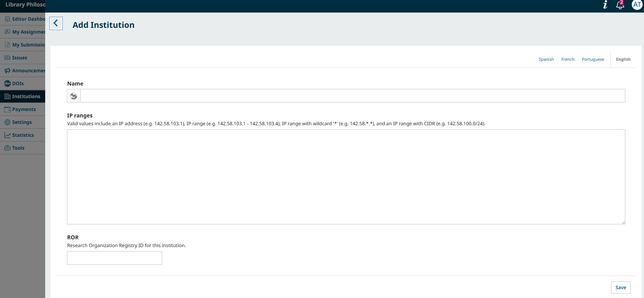
Task: Open Tools in the sidebar menu
Action: pos(18,148)
